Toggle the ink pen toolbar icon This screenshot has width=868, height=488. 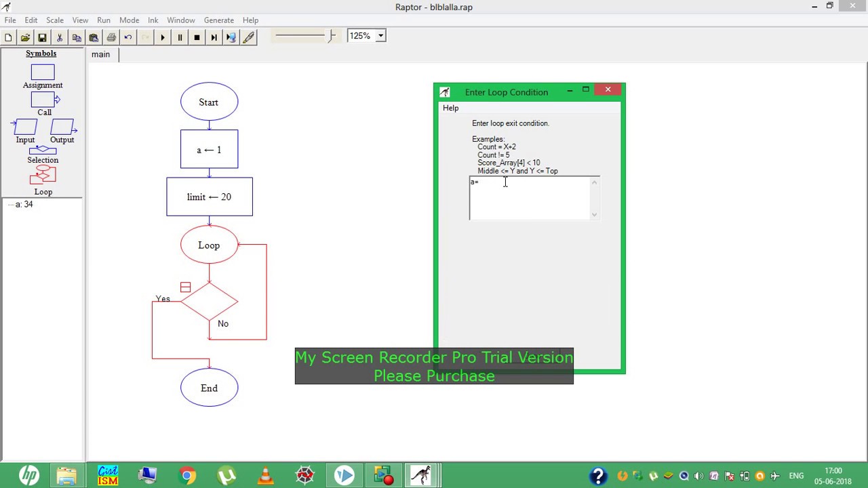[x=249, y=38]
